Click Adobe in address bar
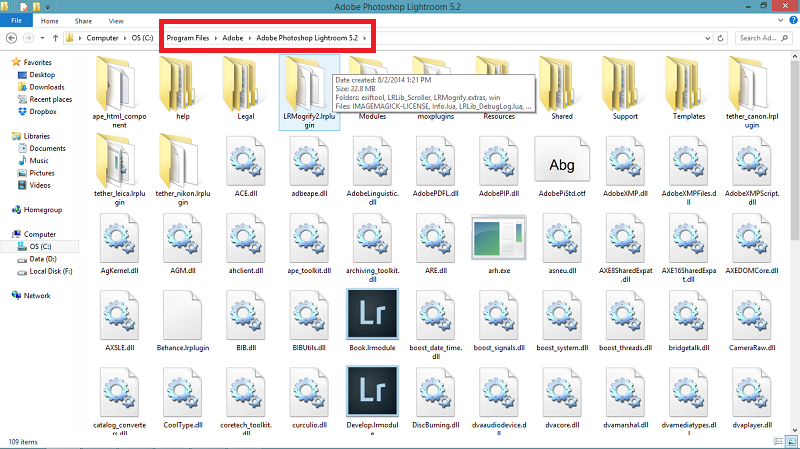 [233, 38]
